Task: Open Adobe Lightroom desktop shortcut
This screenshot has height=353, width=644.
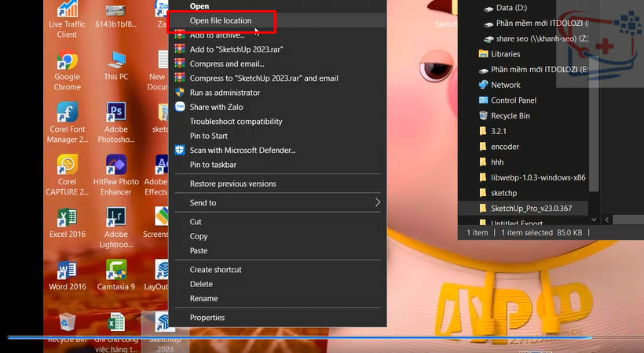Action: 116,217
